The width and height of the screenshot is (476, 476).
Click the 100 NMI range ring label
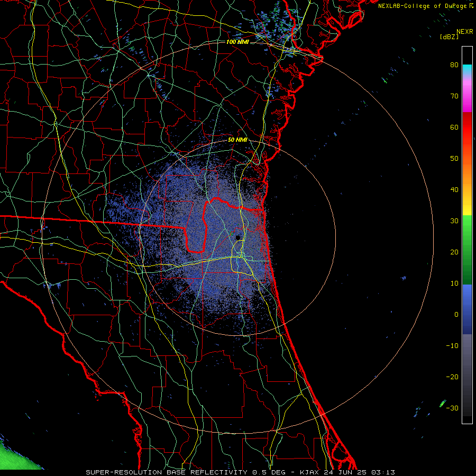click(x=237, y=42)
